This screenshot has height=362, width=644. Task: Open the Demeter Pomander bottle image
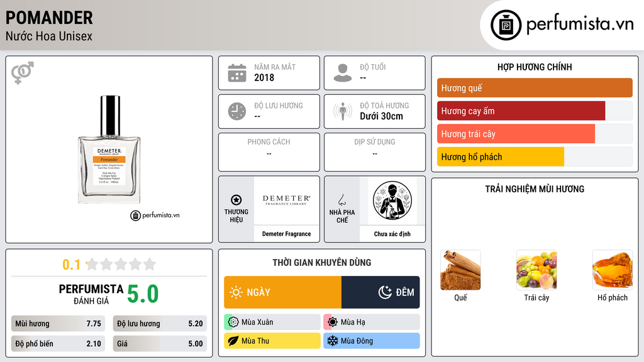[109, 150]
